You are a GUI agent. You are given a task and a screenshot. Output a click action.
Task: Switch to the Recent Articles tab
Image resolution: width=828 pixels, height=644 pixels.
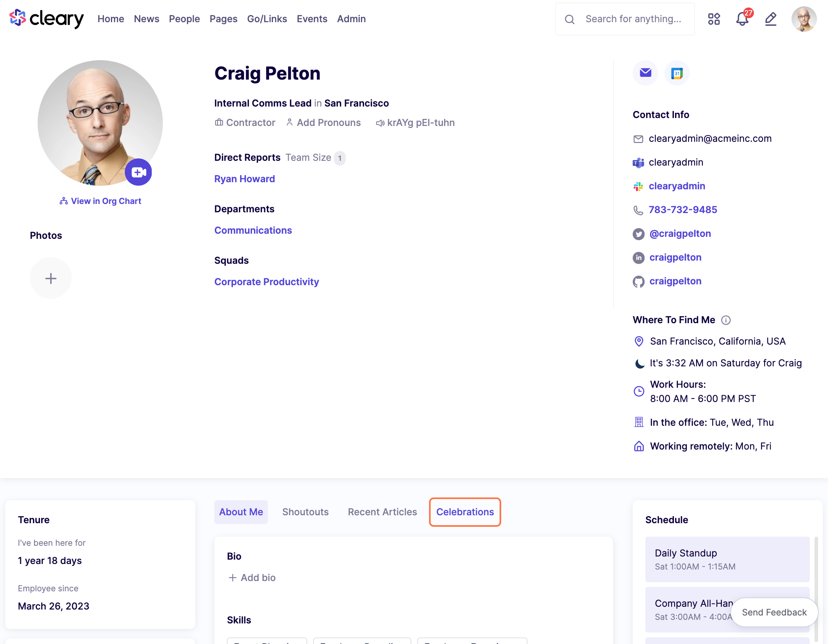pyautogui.click(x=382, y=512)
